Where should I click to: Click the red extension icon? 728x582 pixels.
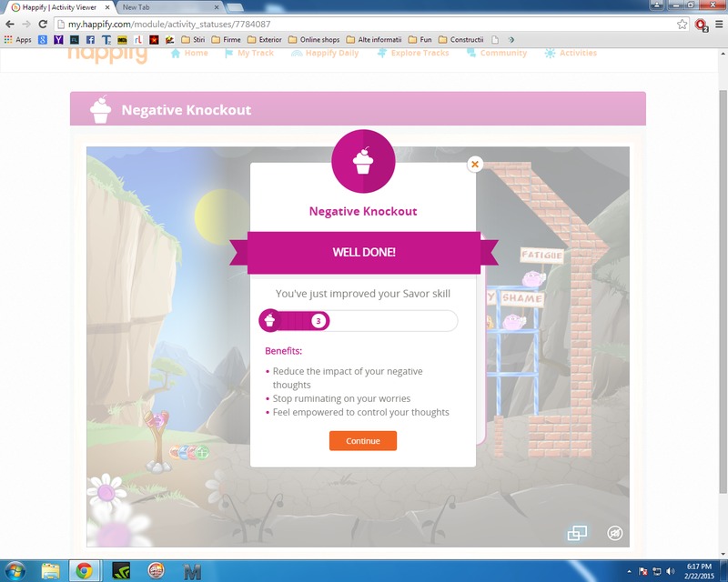click(701, 25)
